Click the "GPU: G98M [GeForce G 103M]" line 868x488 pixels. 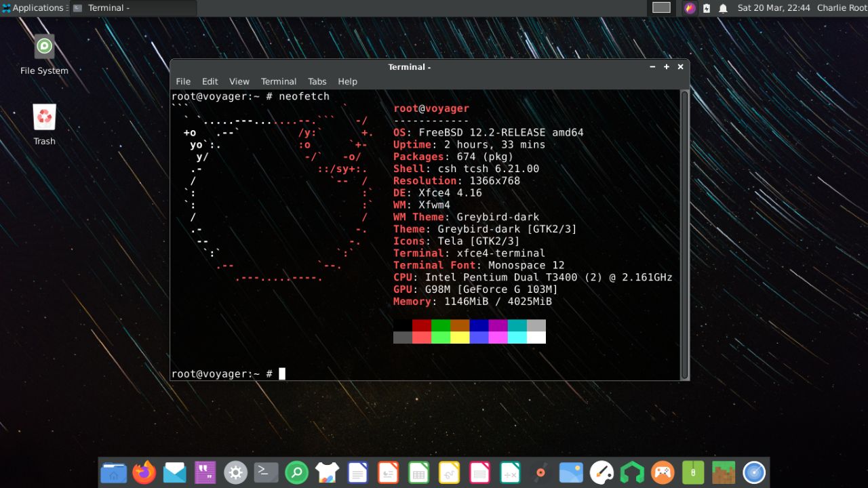click(475, 289)
